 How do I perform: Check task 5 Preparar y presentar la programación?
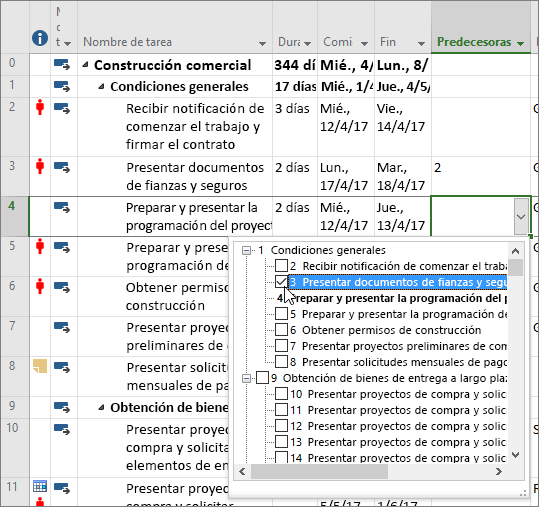(281, 314)
